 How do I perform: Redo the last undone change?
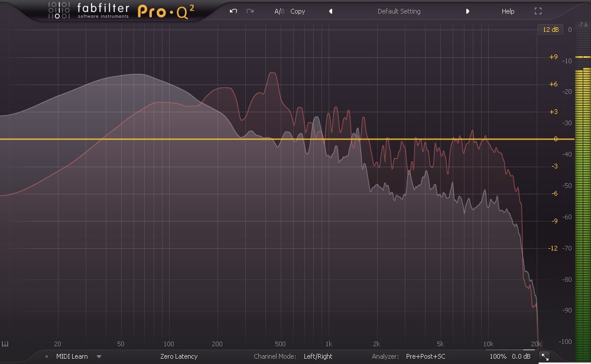(250, 11)
